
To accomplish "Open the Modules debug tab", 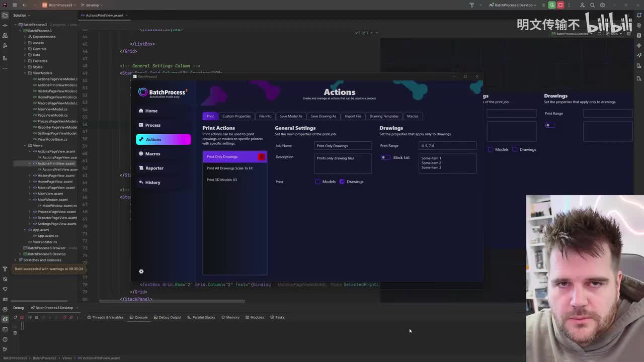I will click(x=255, y=317).
